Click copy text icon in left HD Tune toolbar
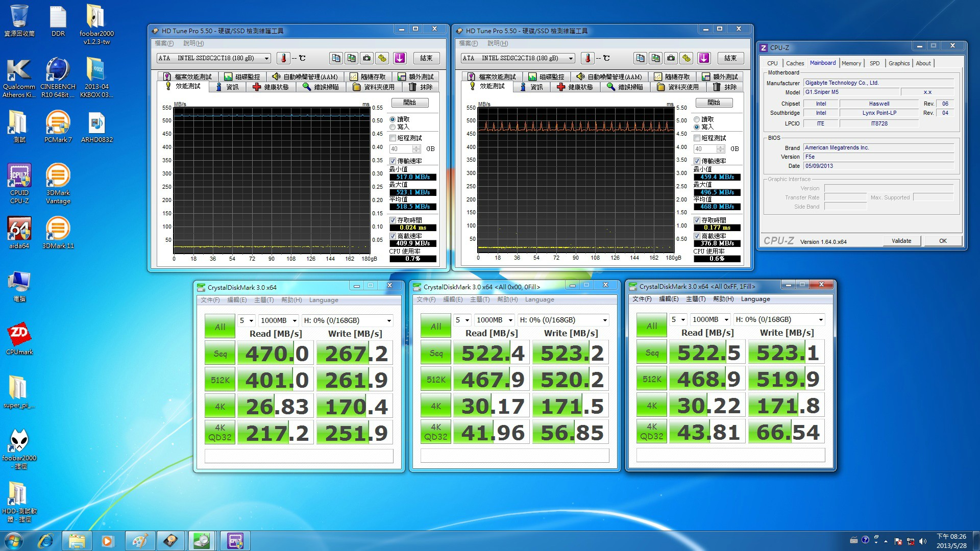Image resolution: width=980 pixels, height=551 pixels. click(x=336, y=58)
